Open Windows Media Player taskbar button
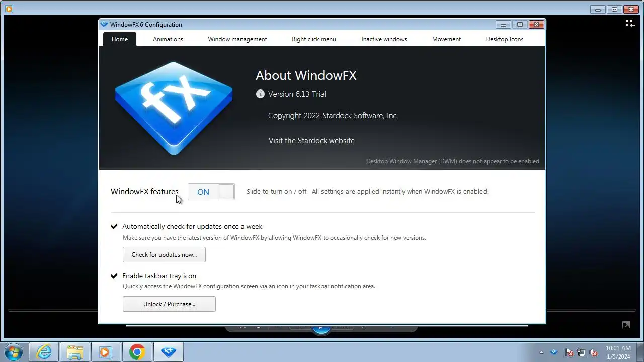 tap(105, 352)
